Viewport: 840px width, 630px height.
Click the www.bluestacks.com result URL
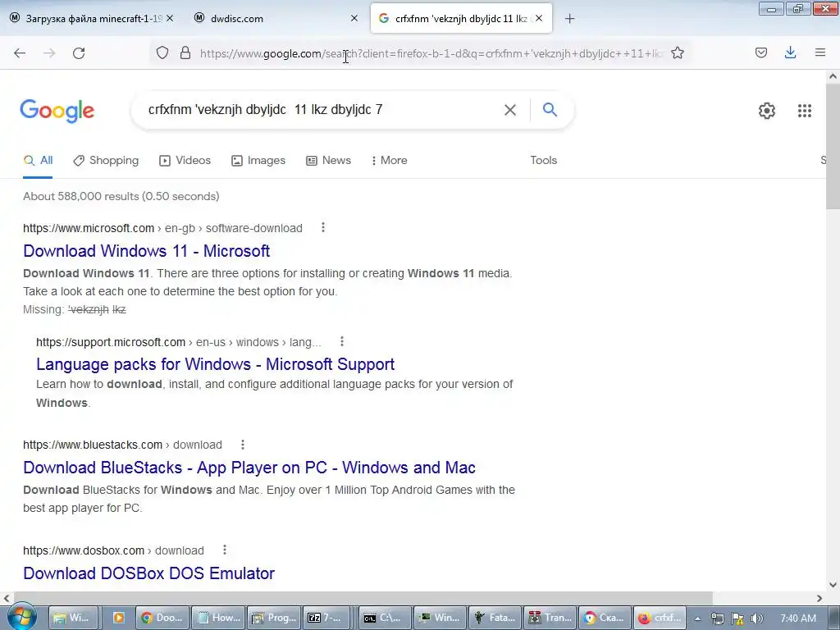coord(93,445)
